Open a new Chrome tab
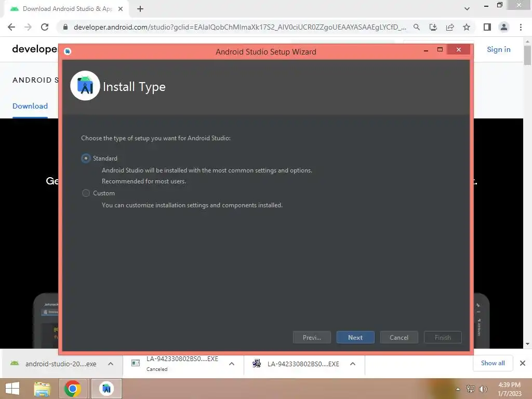 tap(140, 9)
